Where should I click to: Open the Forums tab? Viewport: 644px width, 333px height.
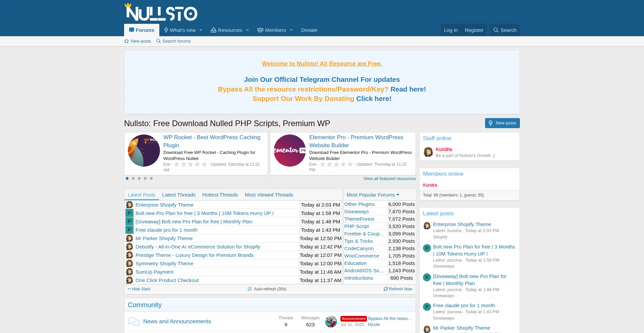coord(142,30)
